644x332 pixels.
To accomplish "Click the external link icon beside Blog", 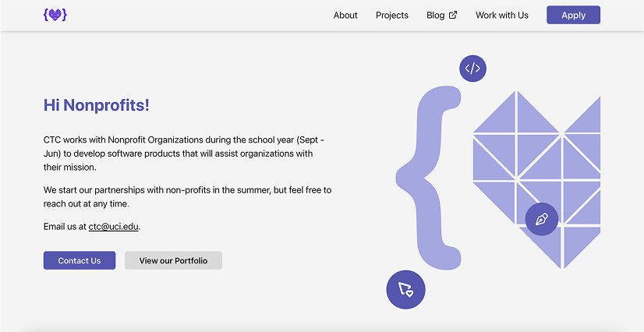I will pyautogui.click(x=453, y=15).
